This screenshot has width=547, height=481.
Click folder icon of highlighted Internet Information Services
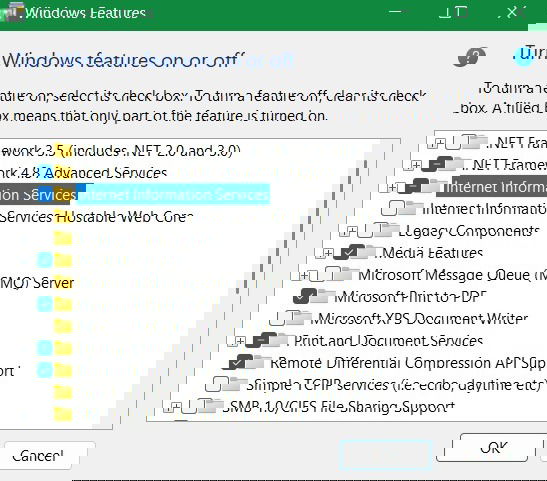[434, 186]
